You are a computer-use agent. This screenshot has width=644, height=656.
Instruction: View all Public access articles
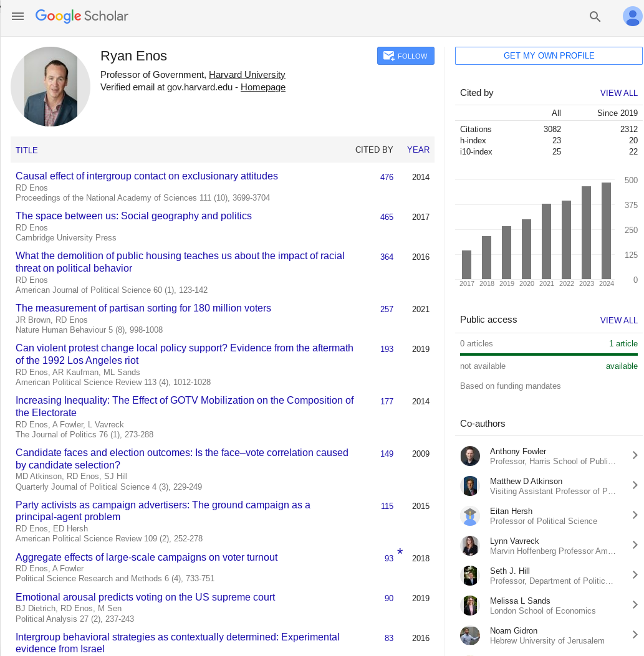(x=618, y=320)
